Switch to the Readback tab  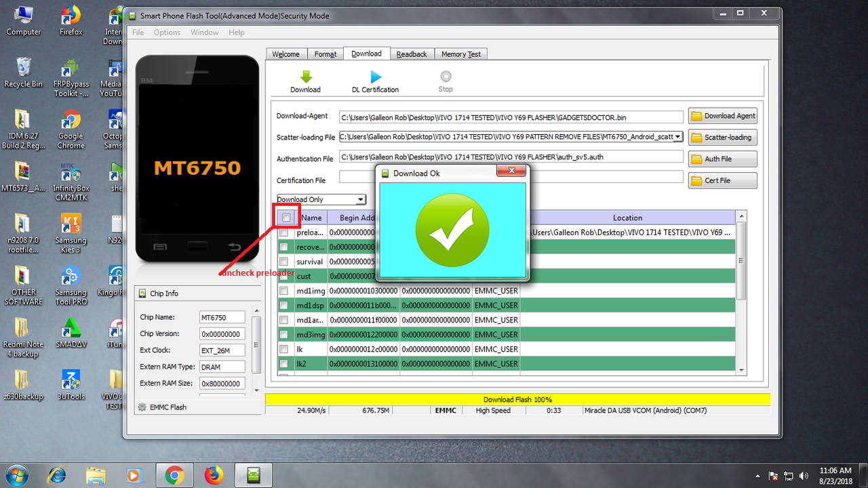[412, 54]
